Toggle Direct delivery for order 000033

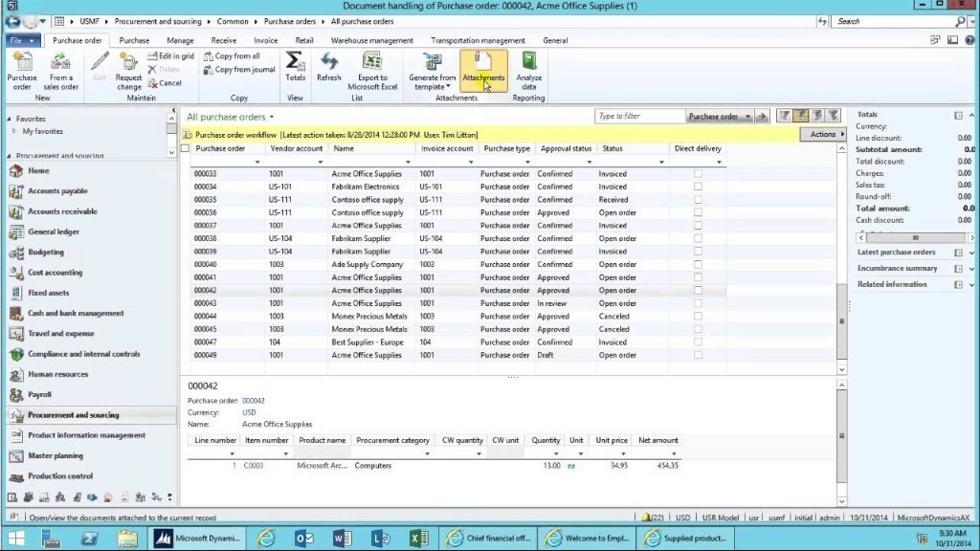coord(698,174)
